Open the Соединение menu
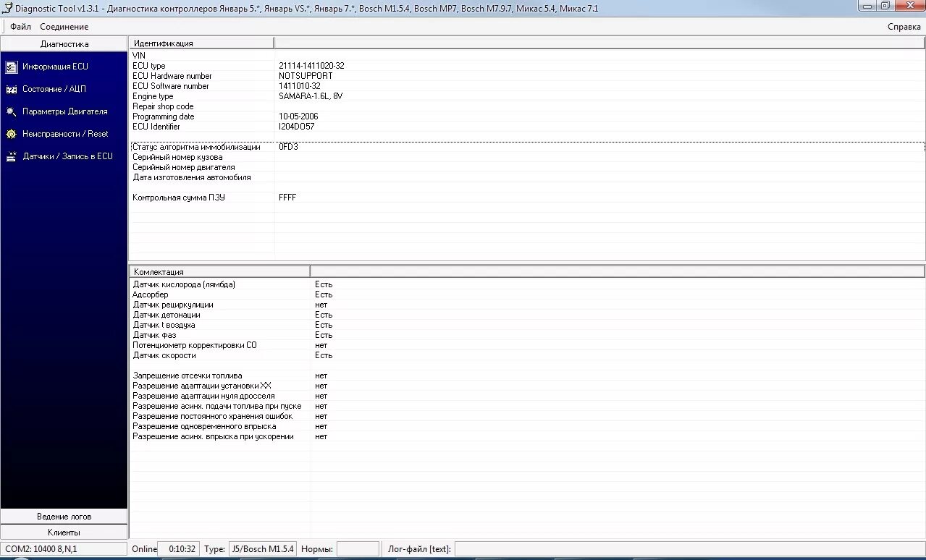Image resolution: width=926 pixels, height=560 pixels. pyautogui.click(x=64, y=27)
